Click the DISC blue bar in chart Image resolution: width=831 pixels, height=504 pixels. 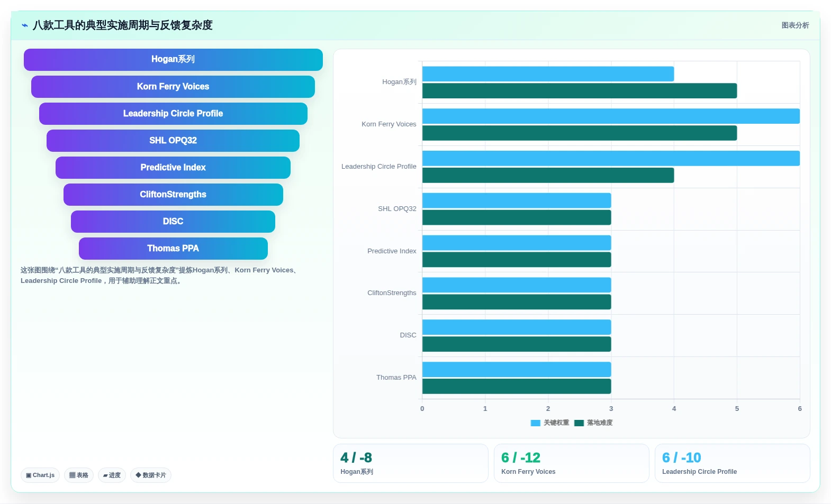click(517, 327)
